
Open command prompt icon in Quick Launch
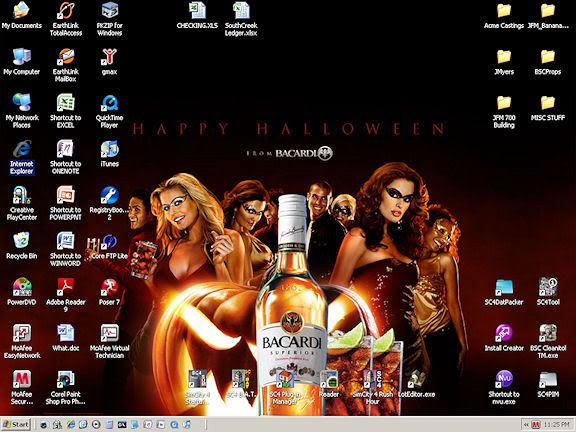click(122, 425)
